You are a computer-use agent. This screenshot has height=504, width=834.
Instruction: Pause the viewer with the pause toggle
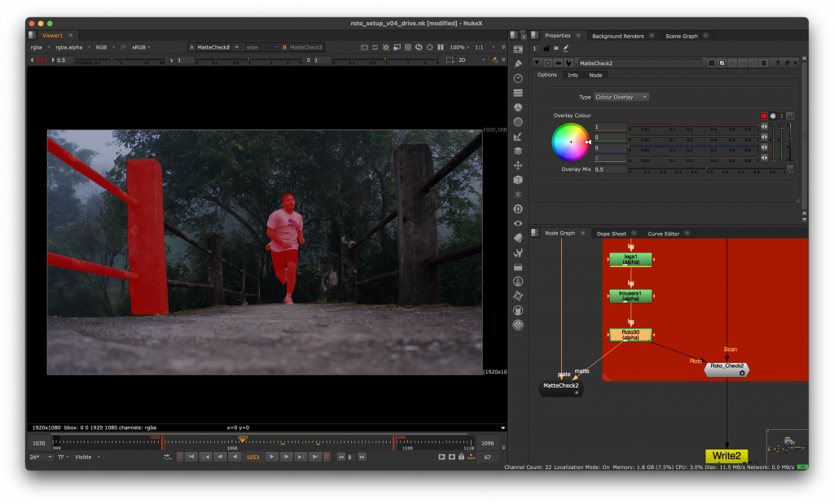(441, 47)
